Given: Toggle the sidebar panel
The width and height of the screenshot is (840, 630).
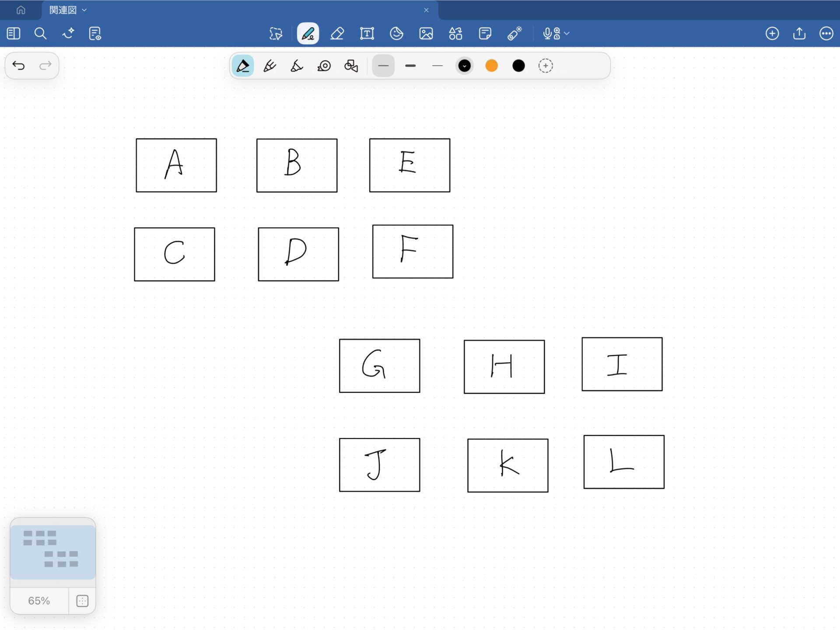Looking at the screenshot, I should 14,34.
